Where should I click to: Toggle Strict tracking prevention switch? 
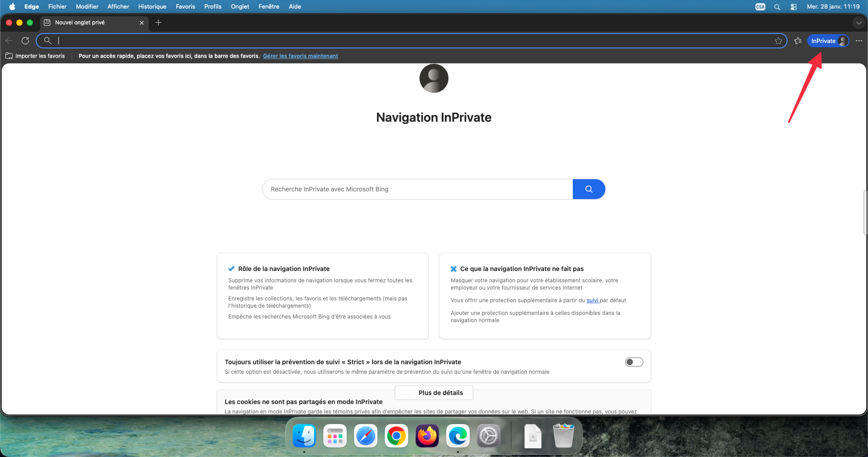tap(634, 362)
